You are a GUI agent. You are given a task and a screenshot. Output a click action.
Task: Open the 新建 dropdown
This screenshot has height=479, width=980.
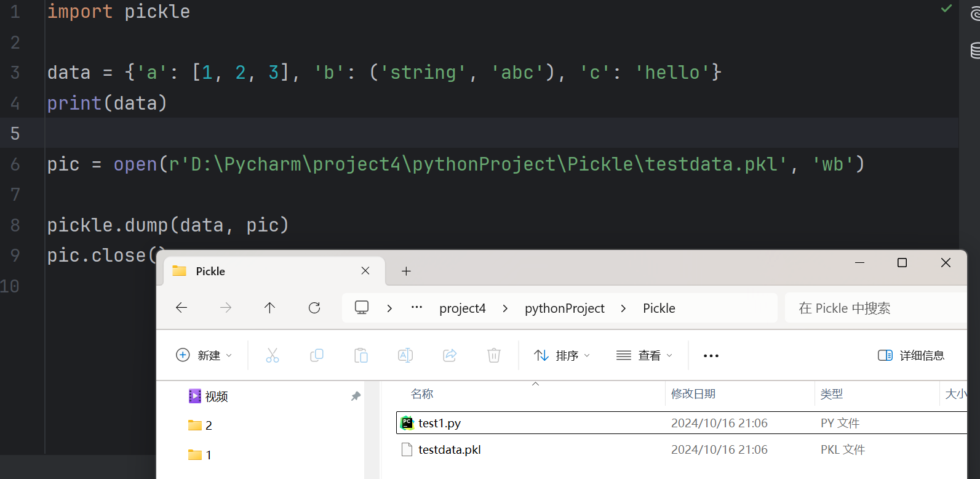[x=204, y=355]
